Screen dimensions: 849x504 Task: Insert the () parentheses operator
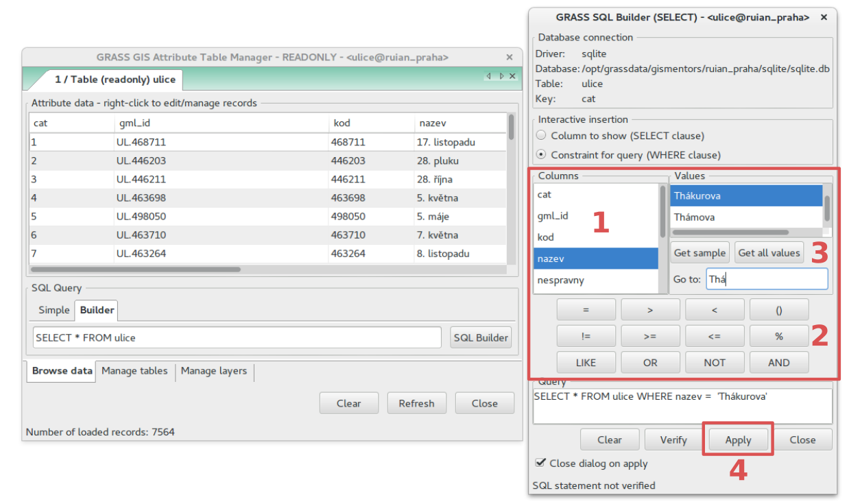[x=779, y=310]
